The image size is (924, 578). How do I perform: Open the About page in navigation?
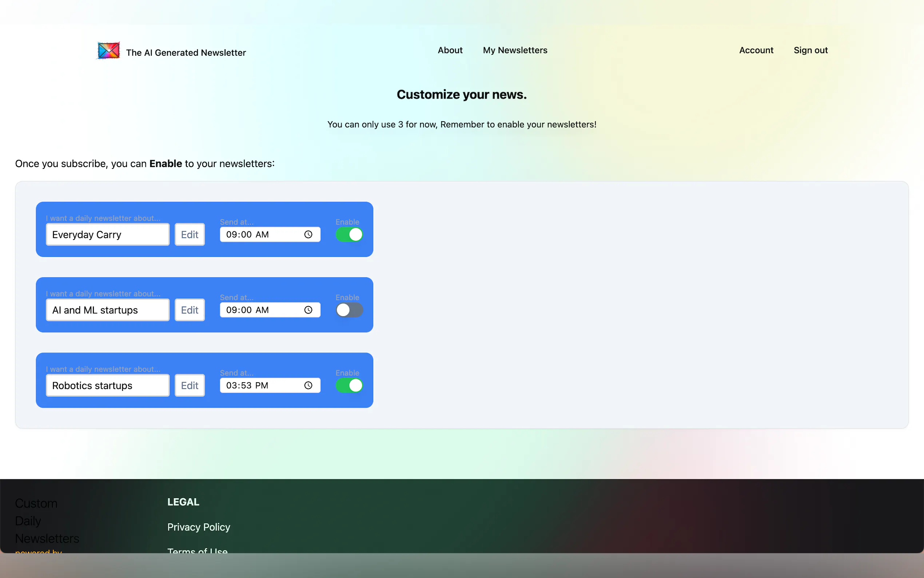[450, 50]
